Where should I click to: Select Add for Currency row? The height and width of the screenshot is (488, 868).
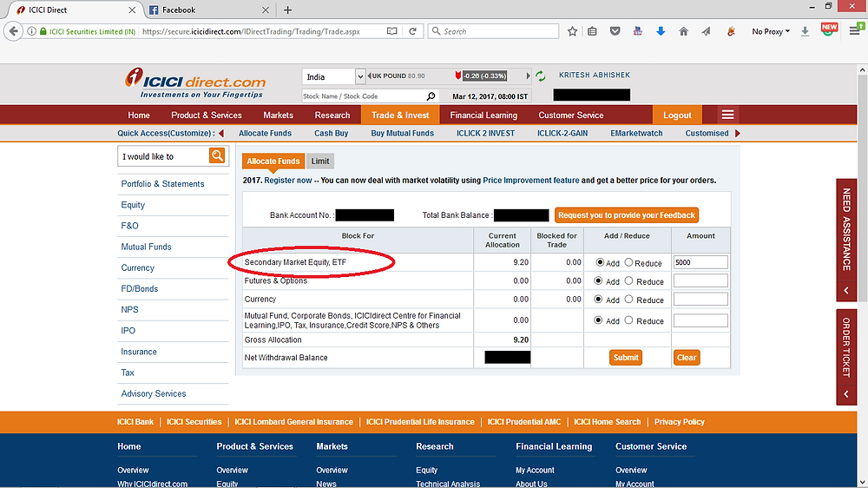(598, 299)
